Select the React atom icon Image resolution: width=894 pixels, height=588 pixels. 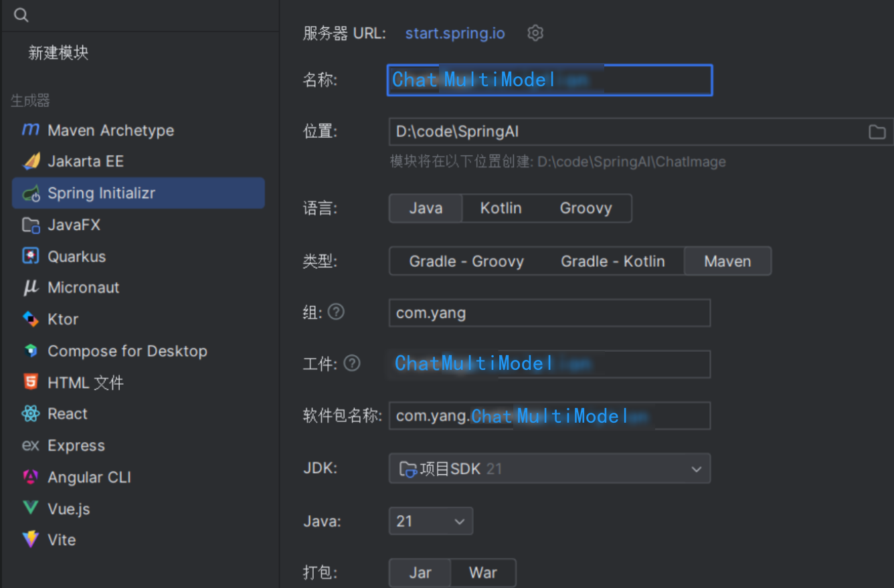pos(31,413)
